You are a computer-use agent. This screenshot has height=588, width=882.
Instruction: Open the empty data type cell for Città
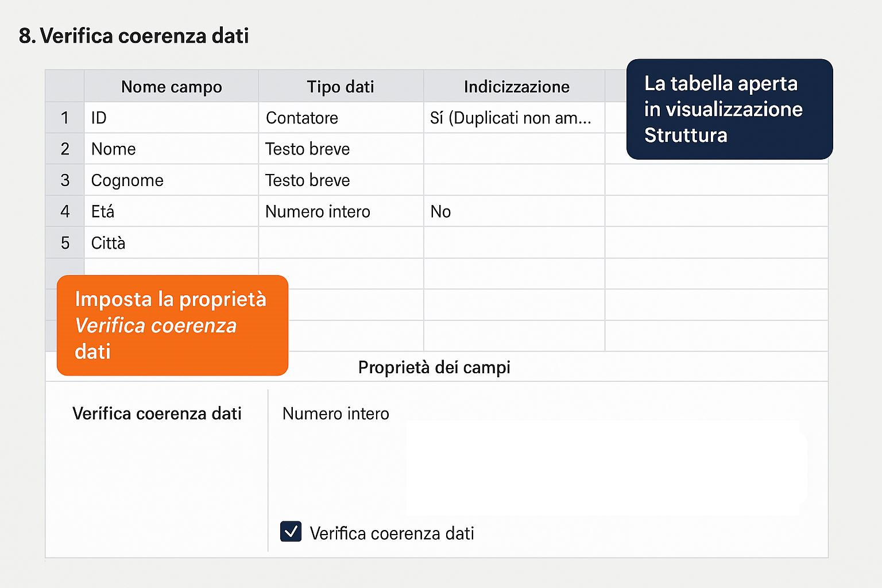(341, 243)
